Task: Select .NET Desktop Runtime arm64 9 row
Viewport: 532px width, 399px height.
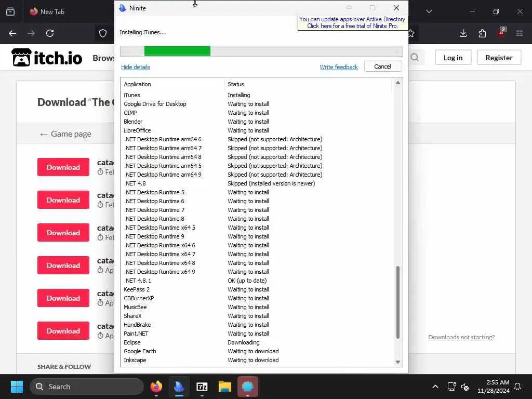Action: [257, 175]
